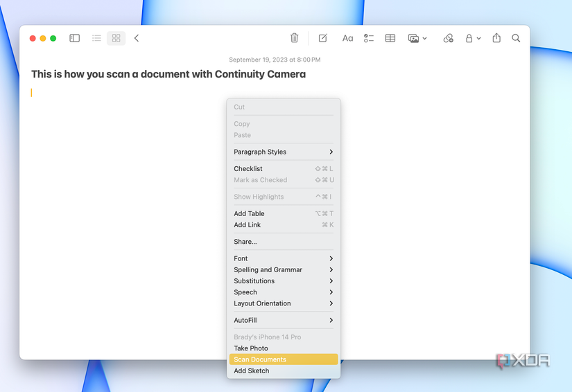Choose Take Photo menu item
572x392 pixels.
point(284,348)
